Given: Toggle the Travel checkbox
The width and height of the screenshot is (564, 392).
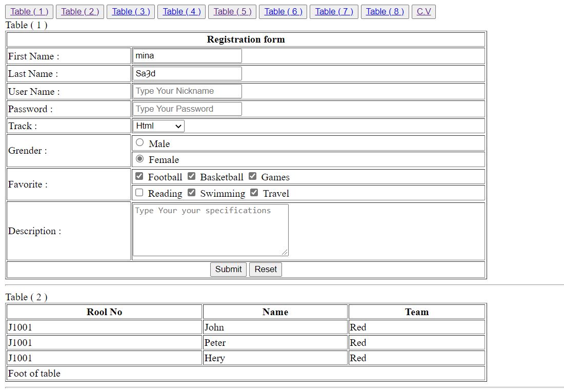Looking at the screenshot, I should [x=254, y=193].
